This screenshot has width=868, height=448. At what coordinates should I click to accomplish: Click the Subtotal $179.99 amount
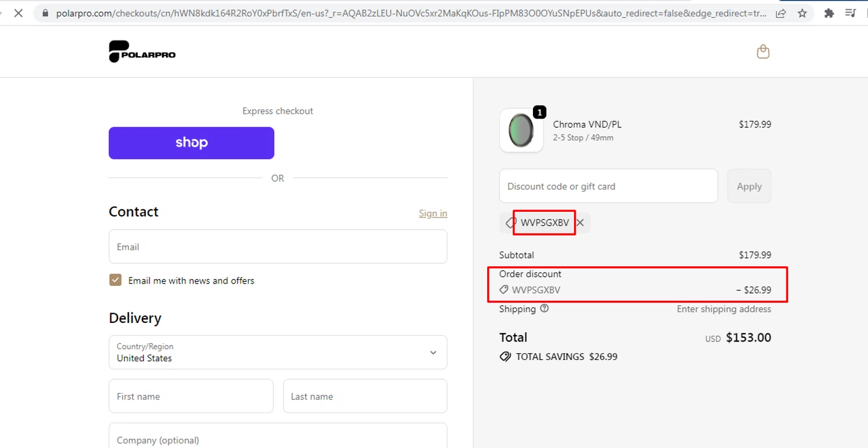point(755,255)
